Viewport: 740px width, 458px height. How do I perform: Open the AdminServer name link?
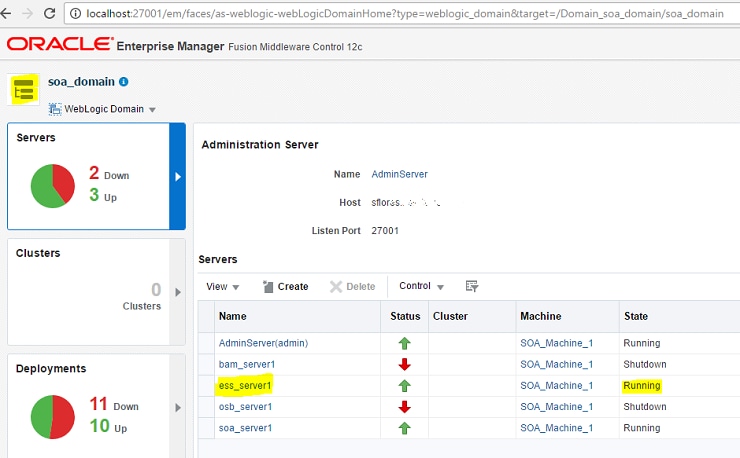pos(399,174)
